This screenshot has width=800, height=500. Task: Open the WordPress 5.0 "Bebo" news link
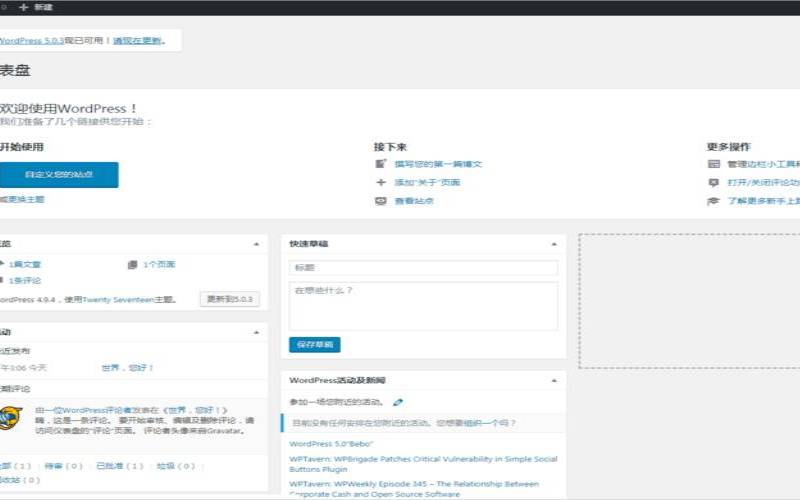pos(331,444)
